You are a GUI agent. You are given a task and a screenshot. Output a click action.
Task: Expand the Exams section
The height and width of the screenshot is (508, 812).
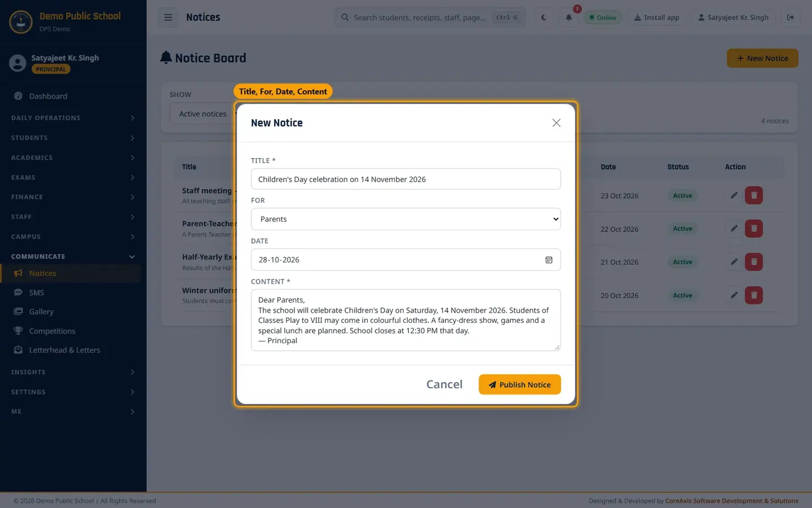tap(73, 177)
